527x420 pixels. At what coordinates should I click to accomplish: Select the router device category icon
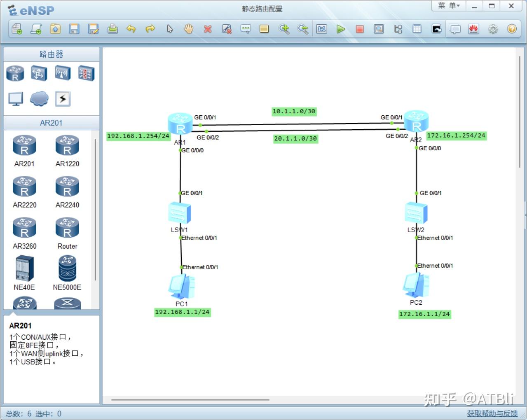pos(15,74)
